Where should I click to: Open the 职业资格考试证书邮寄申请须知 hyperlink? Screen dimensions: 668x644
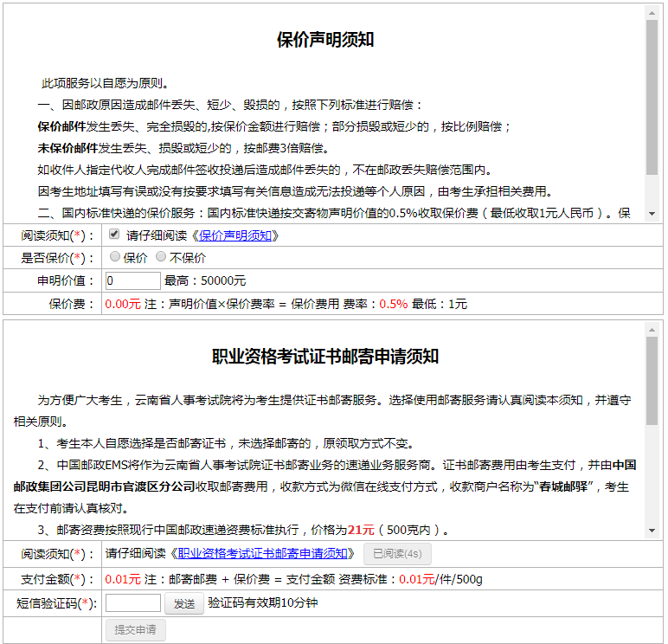tap(262, 553)
